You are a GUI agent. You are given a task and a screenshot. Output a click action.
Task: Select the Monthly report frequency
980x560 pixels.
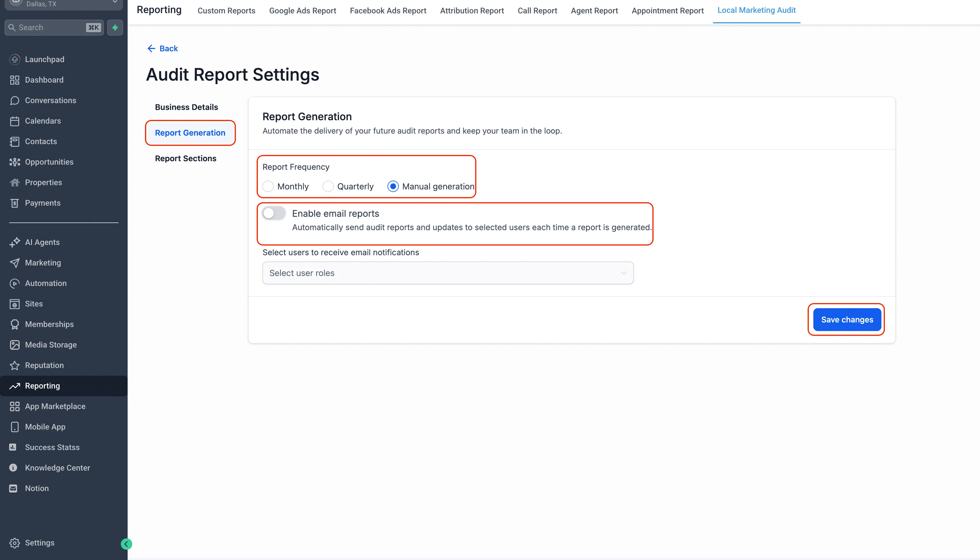(x=268, y=186)
